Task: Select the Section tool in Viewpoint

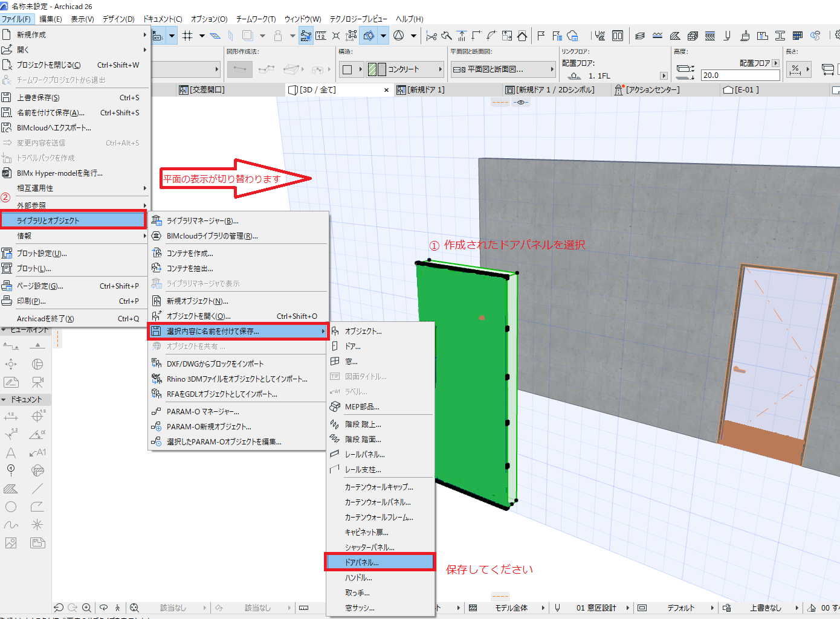Action: point(11,346)
